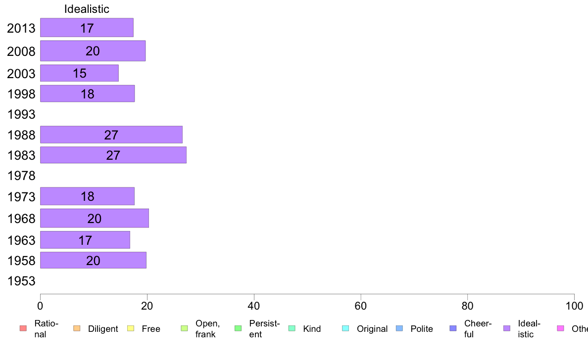The width and height of the screenshot is (588, 364).
Task: Click the 2003 bar showing 15
Action: click(79, 73)
